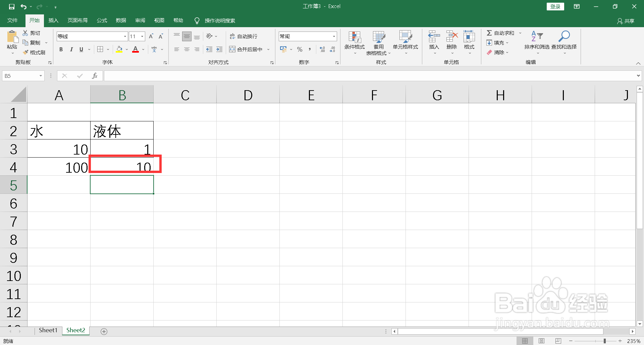Switch to Page Layout view button
Viewport: 644px width, 345px height.
(x=541, y=341)
